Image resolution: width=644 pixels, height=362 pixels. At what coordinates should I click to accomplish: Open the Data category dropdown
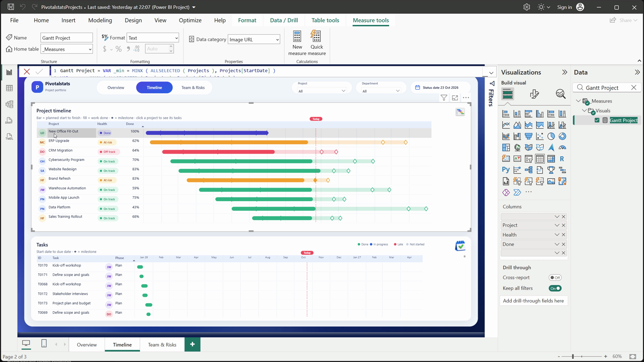(254, 39)
